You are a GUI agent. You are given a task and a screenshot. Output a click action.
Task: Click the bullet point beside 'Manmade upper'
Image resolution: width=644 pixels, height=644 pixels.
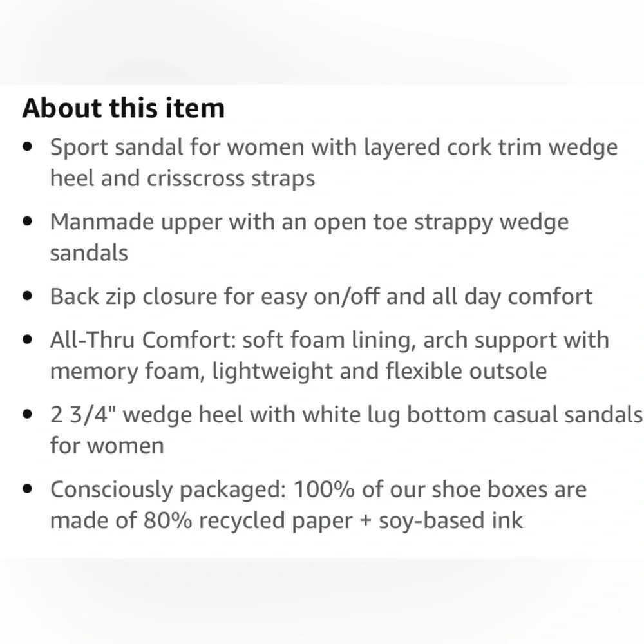[28, 222]
